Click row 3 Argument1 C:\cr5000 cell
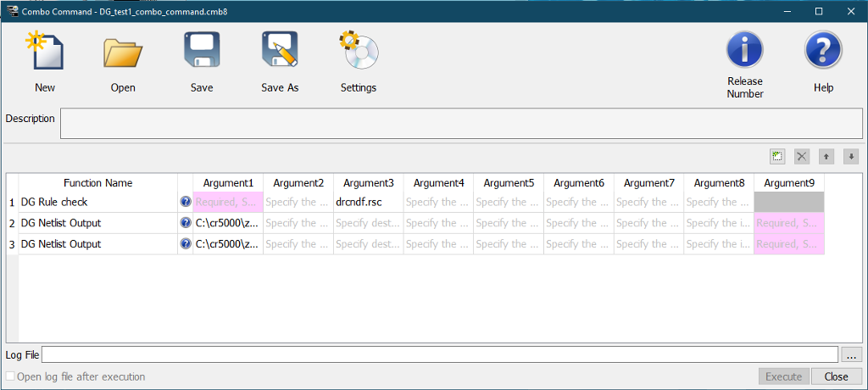868x390 pixels. click(x=228, y=244)
